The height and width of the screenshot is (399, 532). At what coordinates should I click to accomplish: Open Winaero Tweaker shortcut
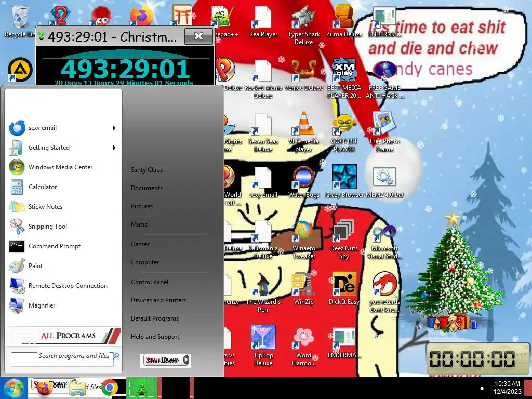(x=303, y=240)
